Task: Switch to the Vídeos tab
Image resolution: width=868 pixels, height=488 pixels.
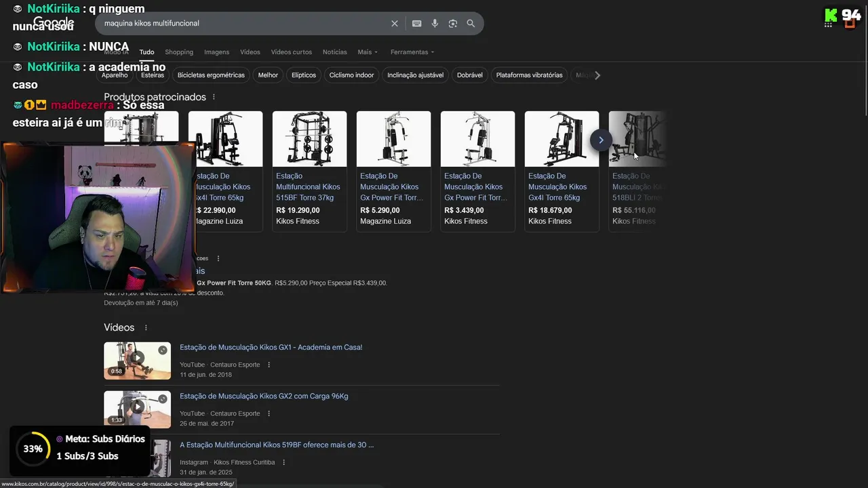Action: pyautogui.click(x=250, y=52)
